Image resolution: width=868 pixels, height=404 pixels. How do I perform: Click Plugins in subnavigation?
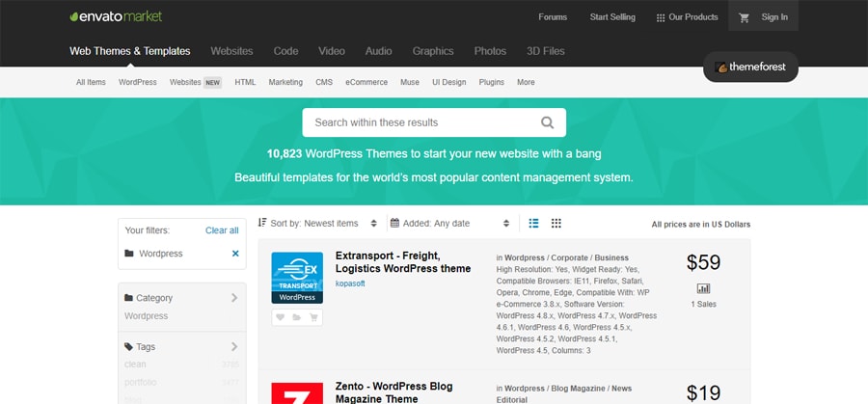492,82
